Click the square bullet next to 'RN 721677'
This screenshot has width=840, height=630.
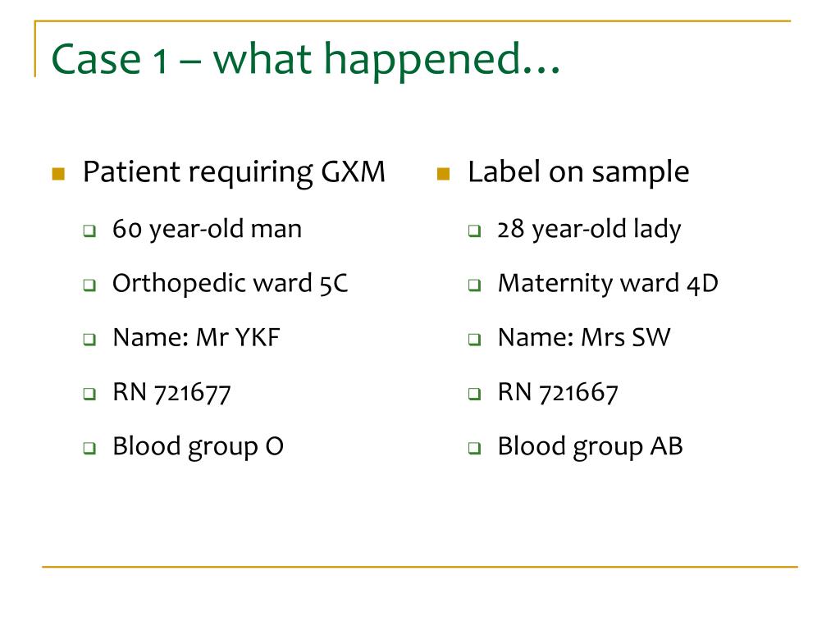(89, 394)
